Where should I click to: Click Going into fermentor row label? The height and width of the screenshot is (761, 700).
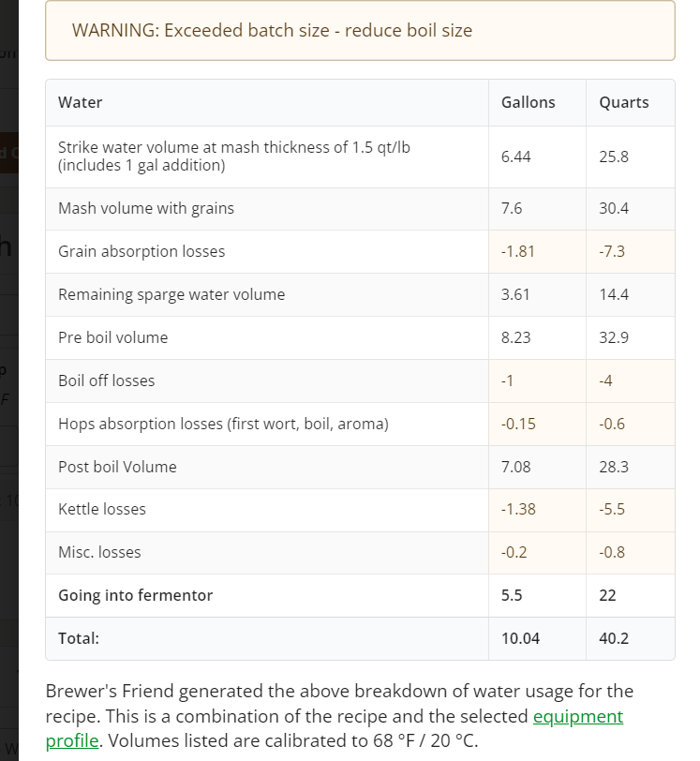[135, 595]
